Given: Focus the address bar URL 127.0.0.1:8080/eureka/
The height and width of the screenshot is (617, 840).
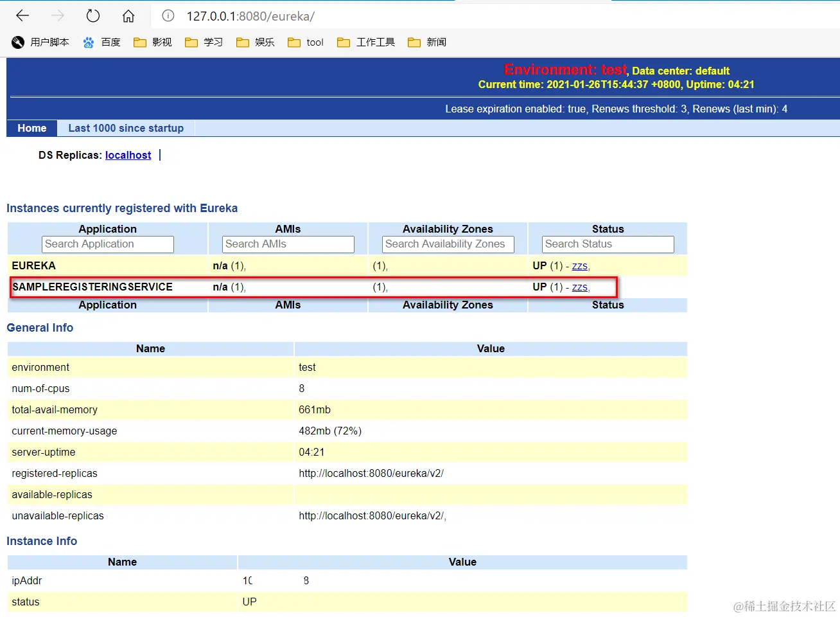Looking at the screenshot, I should click(x=250, y=16).
